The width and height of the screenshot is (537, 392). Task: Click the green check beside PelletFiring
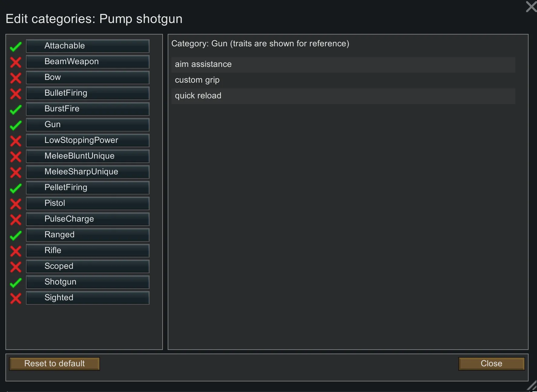16,188
